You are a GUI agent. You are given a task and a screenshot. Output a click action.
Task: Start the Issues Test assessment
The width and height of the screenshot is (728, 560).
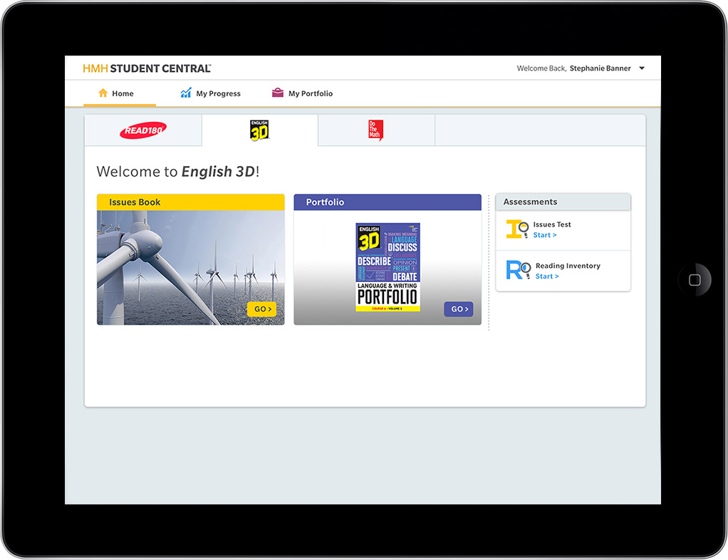click(x=545, y=235)
